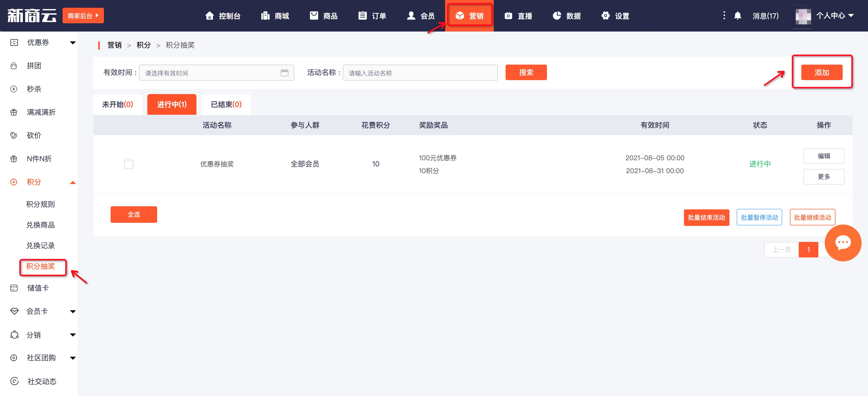Open the date picker calendar icon
This screenshot has width=868, height=396.
(x=284, y=72)
